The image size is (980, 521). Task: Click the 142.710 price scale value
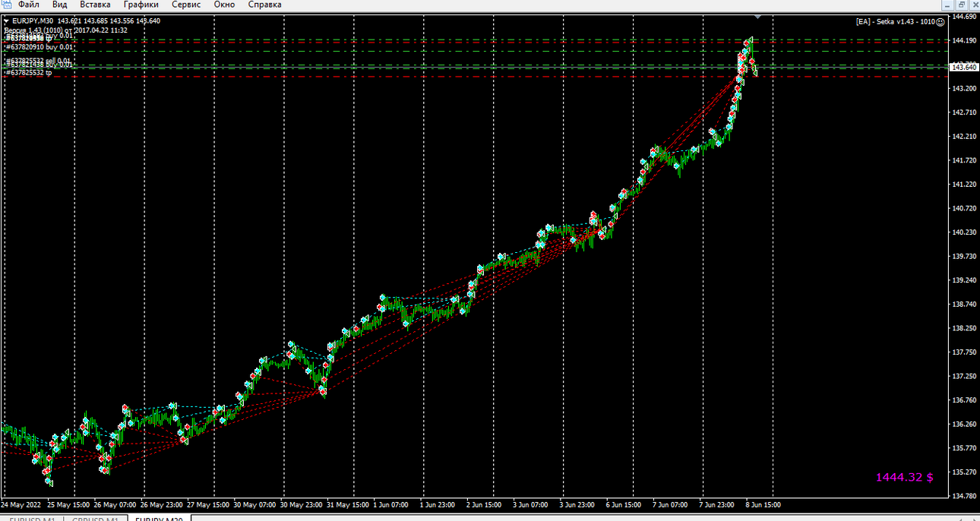[x=963, y=112]
